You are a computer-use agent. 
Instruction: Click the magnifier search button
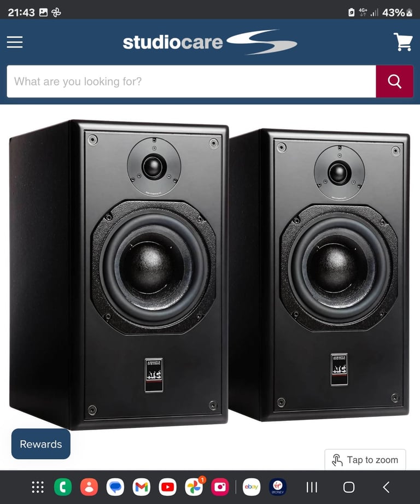click(395, 81)
